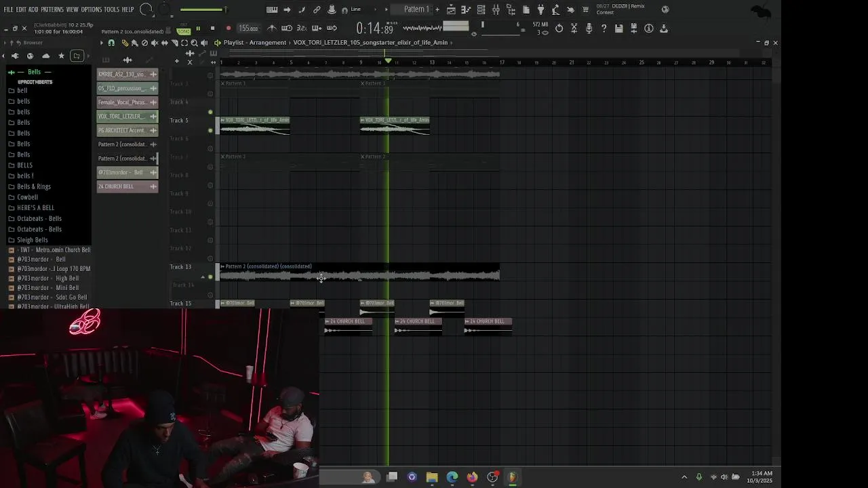The height and width of the screenshot is (488, 868).
Task: Click the undo history circular arrow icon
Action: pos(559,28)
